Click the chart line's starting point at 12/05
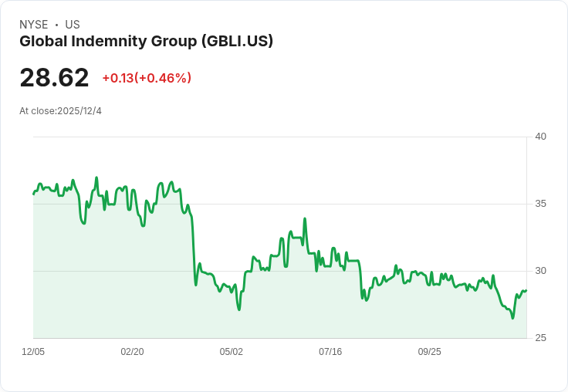This screenshot has width=568, height=392. coord(34,194)
